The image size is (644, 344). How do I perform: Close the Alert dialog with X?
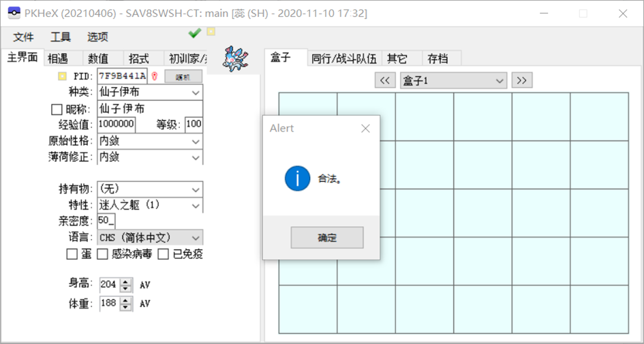pos(365,129)
